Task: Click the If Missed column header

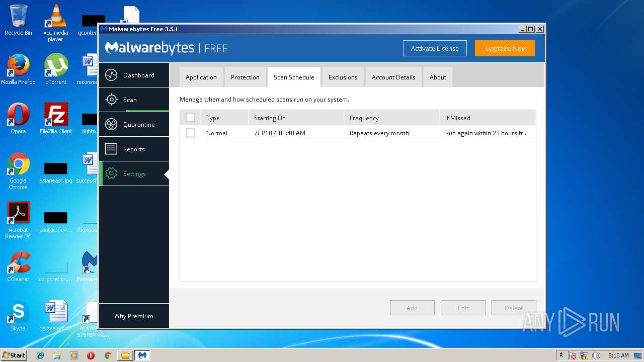Action: 487,118
